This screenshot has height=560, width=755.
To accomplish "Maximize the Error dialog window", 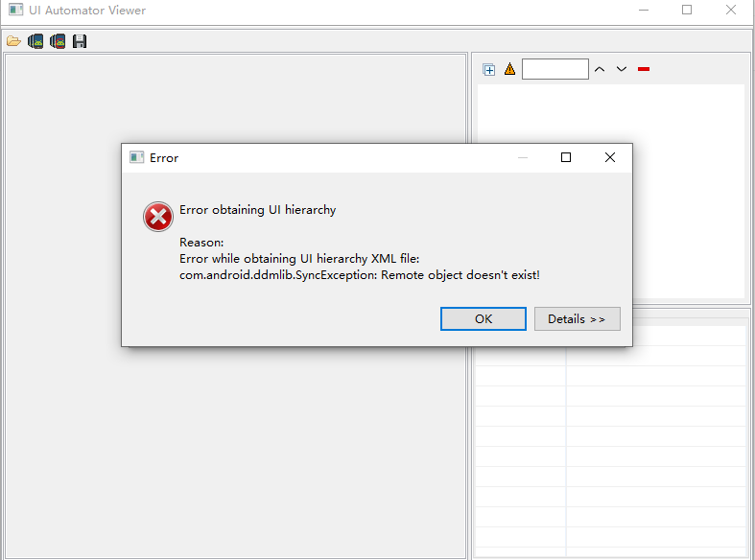I will point(566,157).
